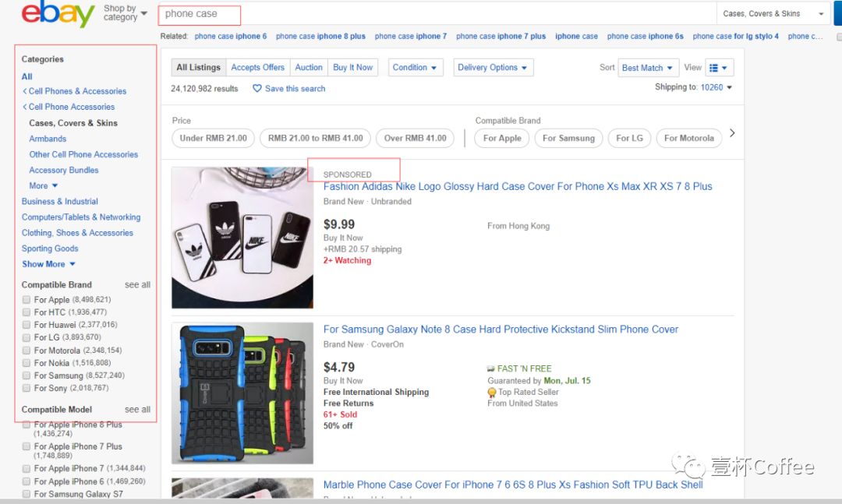The image size is (842, 504).
Task: Click the eBay logo
Action: coord(58,15)
